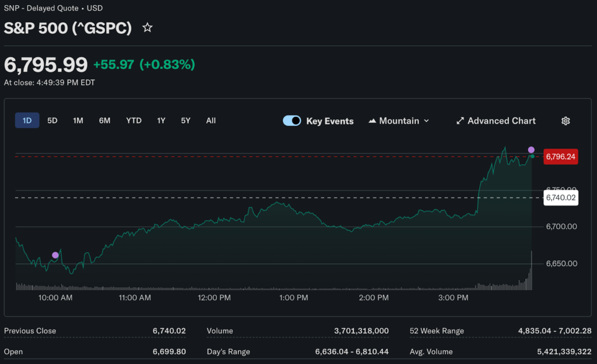This screenshot has width=597, height=364.
Task: Add S&P 500 to watchlist star
Action: pyautogui.click(x=148, y=27)
